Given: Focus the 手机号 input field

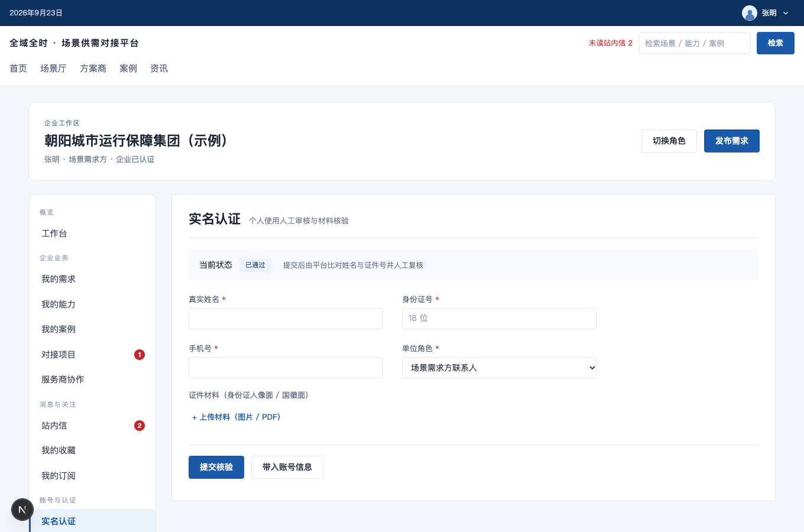Looking at the screenshot, I should tap(286, 368).
